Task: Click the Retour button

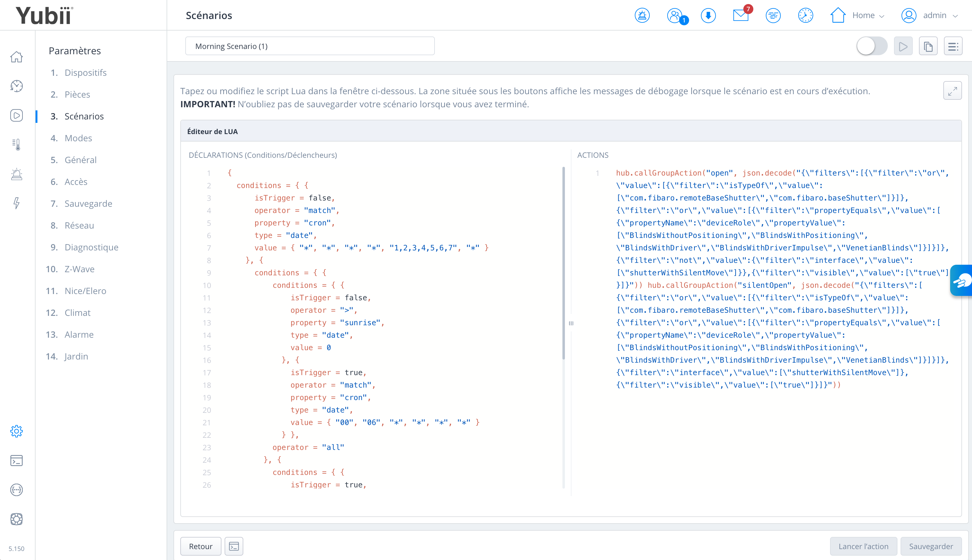Action: tap(201, 546)
